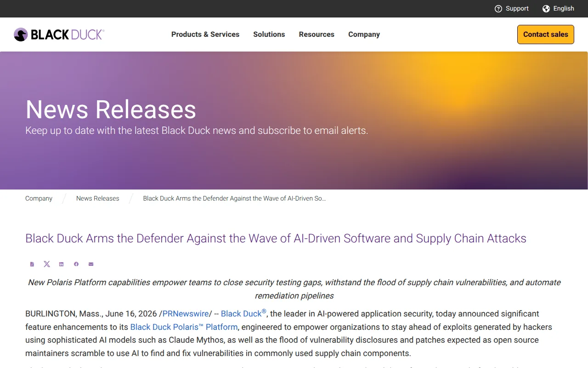Go to Company breadcrumb
588x368 pixels.
click(39, 198)
